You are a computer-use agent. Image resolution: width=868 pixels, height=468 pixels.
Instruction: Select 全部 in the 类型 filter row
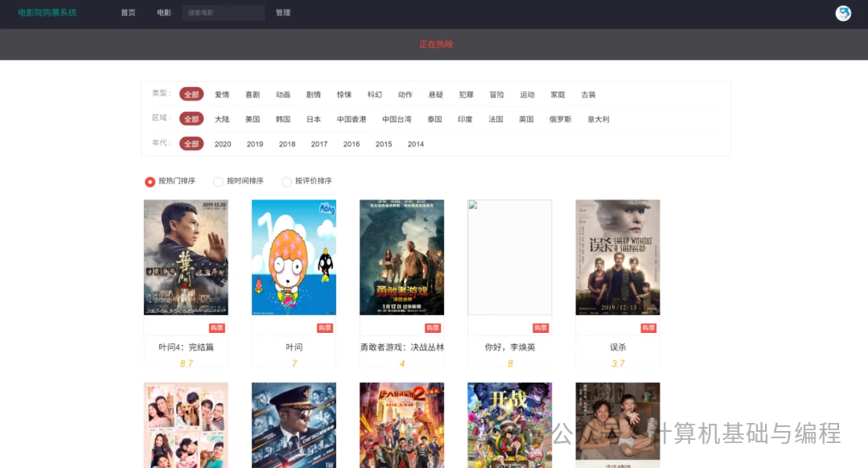point(191,95)
